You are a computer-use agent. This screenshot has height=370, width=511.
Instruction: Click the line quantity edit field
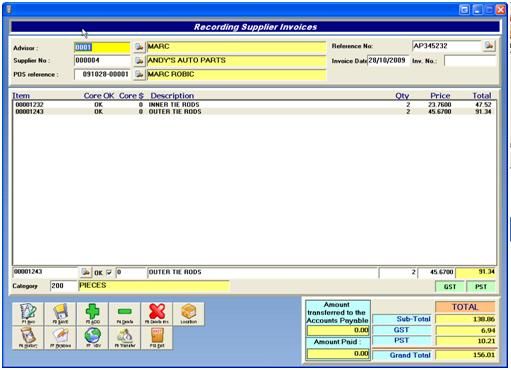click(398, 272)
